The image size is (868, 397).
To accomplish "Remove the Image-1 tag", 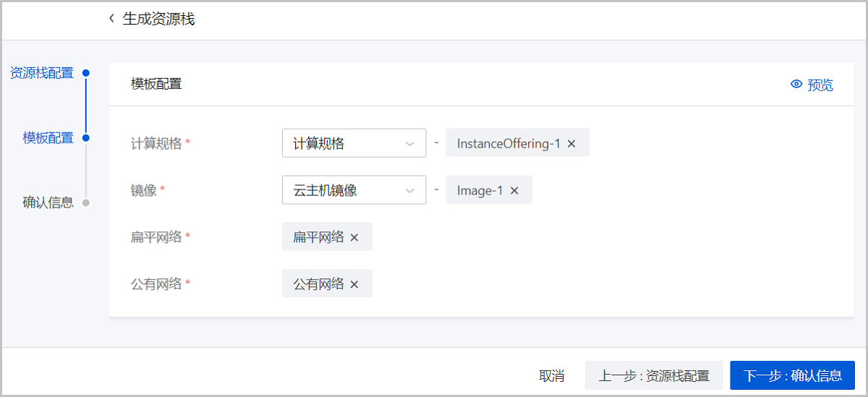I will [x=514, y=190].
